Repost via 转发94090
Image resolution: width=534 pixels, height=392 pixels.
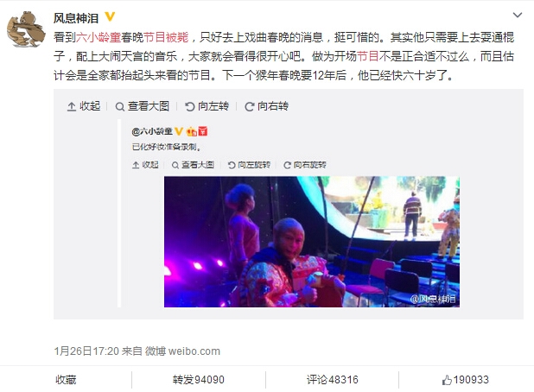(x=198, y=379)
